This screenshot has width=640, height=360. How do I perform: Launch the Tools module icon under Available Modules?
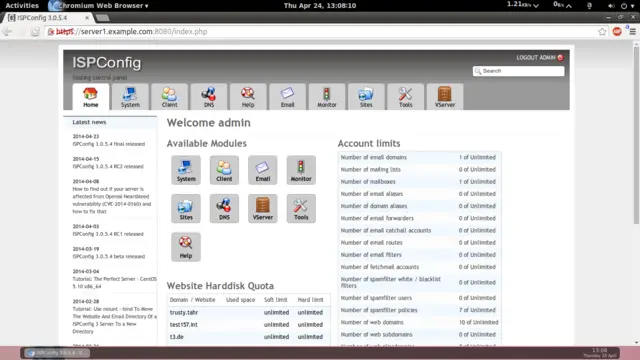pos(301,208)
